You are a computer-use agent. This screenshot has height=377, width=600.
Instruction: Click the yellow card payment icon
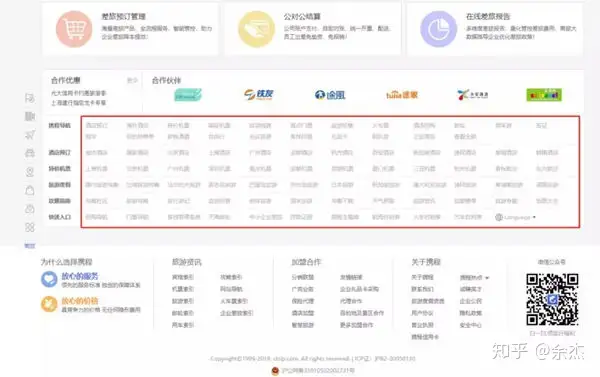click(256, 29)
